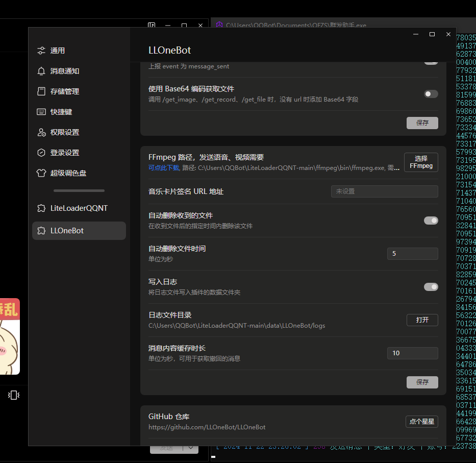Click the 群发助手 console window icon
Image resolution: width=476 pixels, height=463 pixels.
point(219,25)
